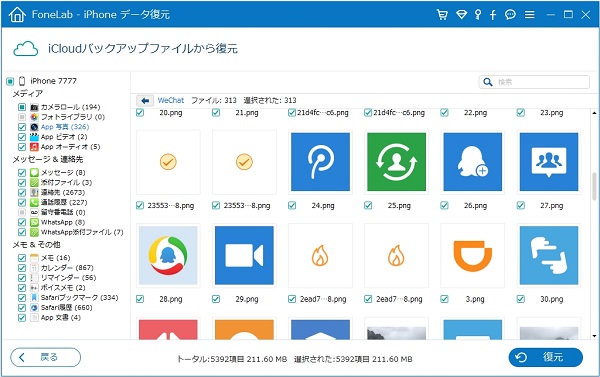Select リマインダー (56) category
This screenshot has height=377, width=600.
click(x=68, y=278)
